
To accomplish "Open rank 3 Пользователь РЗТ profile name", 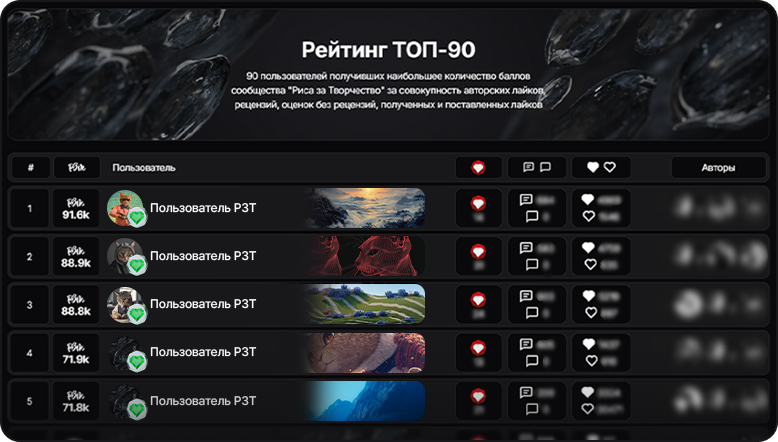I will [x=203, y=304].
